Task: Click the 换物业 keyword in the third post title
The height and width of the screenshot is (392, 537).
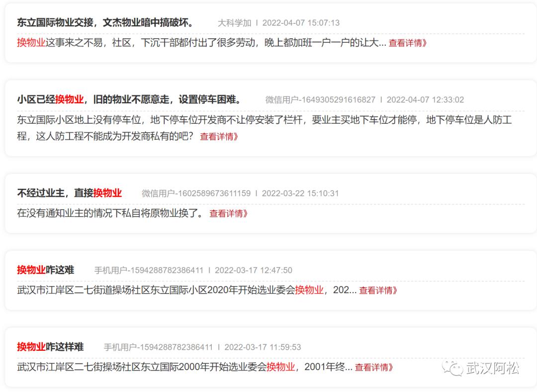Action: 108,193
